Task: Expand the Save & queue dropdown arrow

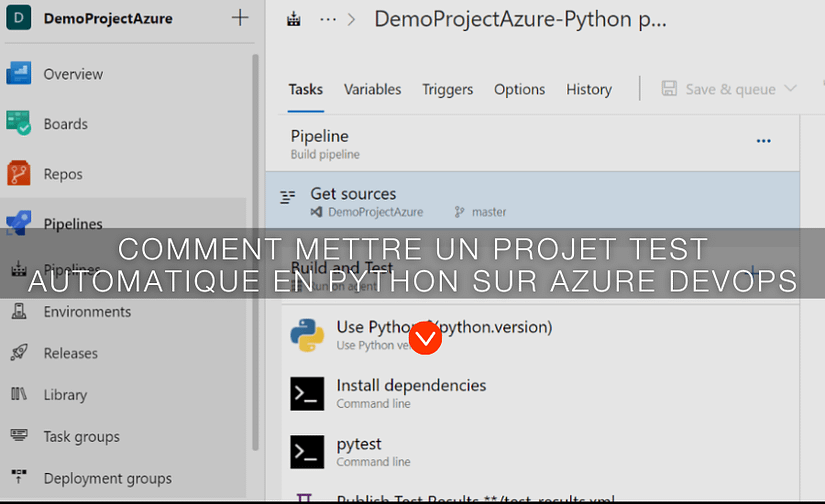Action: click(x=790, y=88)
